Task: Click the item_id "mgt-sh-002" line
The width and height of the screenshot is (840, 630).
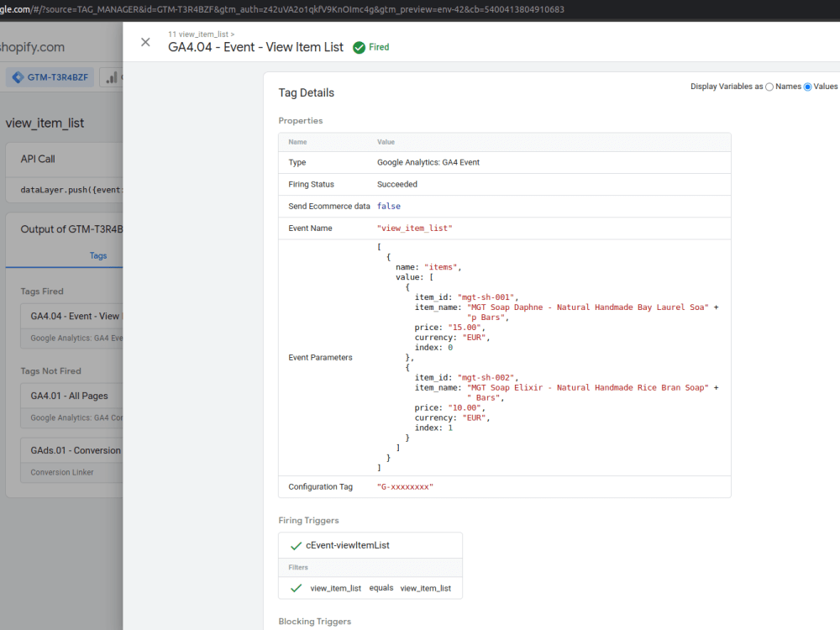Action: 466,378
